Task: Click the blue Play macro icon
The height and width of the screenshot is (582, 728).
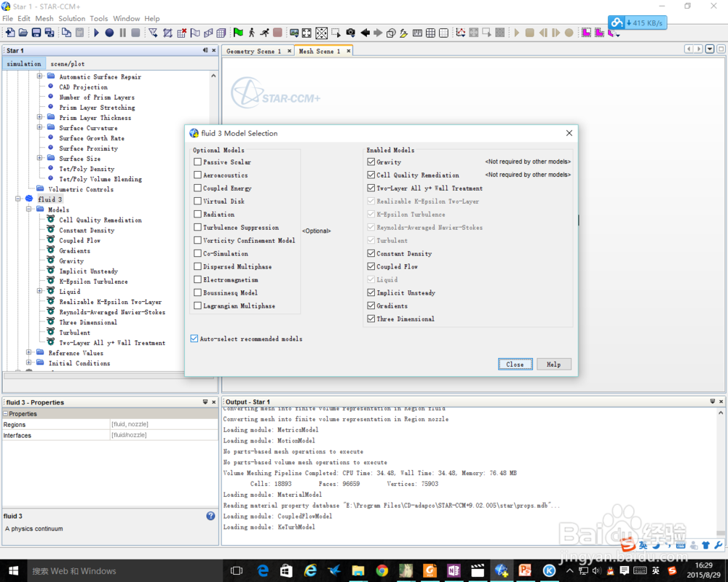Action: click(97, 33)
